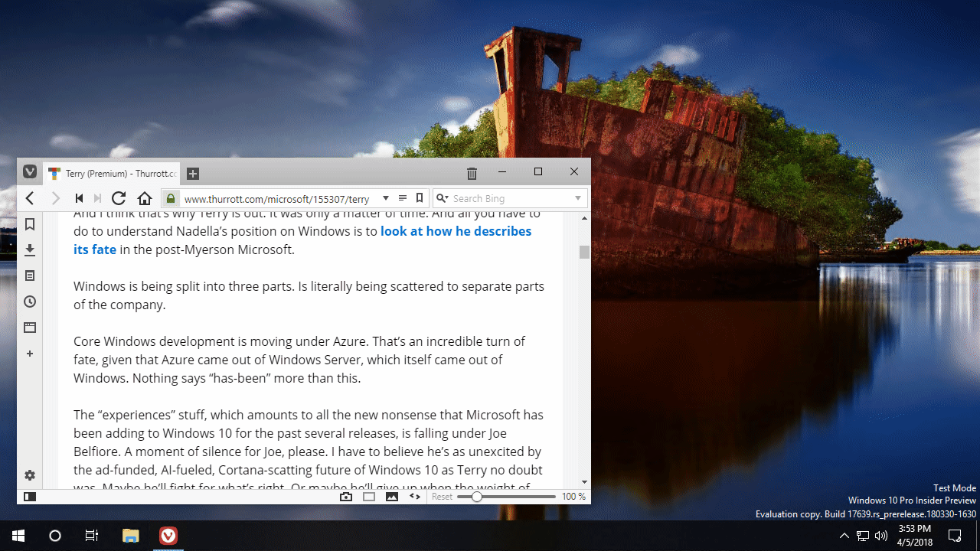This screenshot has width=980, height=551.
Task: Reset zoom to default level
Action: [442, 496]
